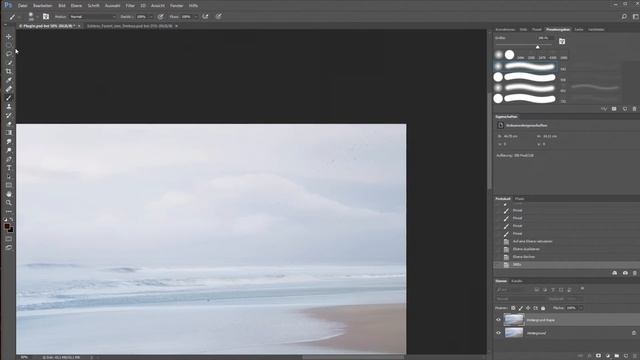Select the Eraser tool
The image size is (640, 360).
click(9, 124)
